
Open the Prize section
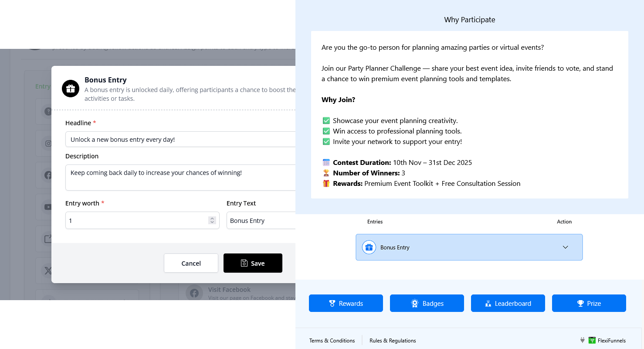pyautogui.click(x=589, y=303)
